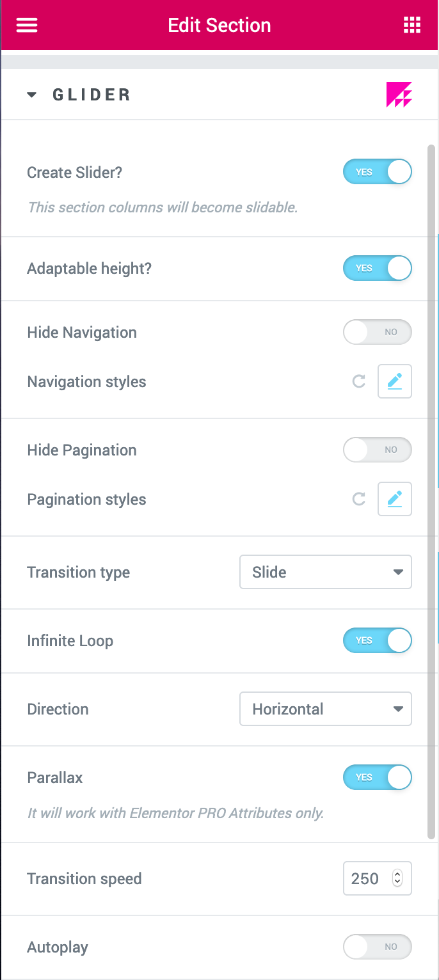The width and height of the screenshot is (439, 980).
Task: Click the Transition speed stepper arrows
Action: (x=397, y=878)
